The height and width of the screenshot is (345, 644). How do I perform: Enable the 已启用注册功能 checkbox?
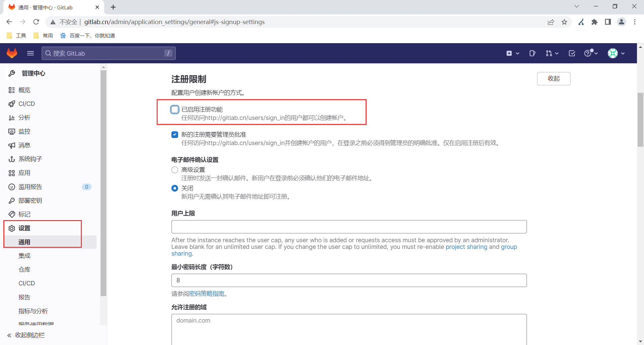click(175, 110)
